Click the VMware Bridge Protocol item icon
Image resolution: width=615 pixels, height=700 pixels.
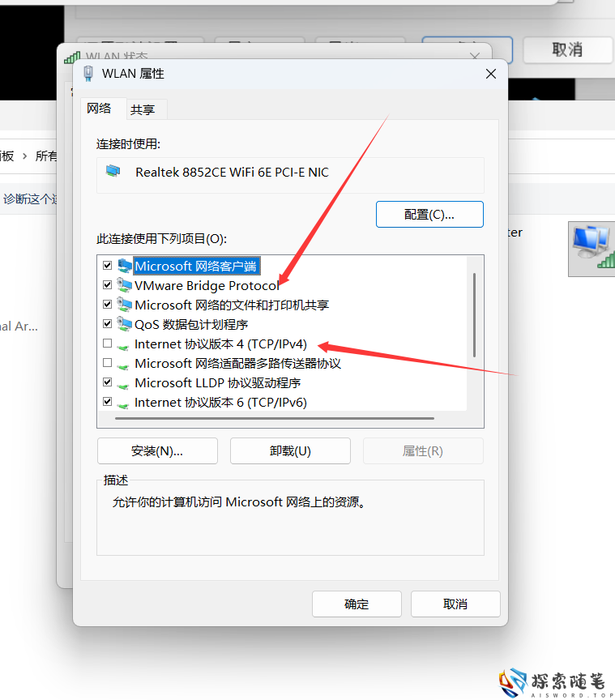(x=124, y=285)
